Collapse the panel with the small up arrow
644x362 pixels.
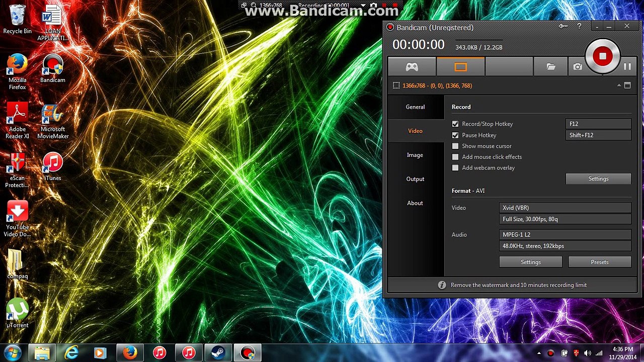(619, 85)
